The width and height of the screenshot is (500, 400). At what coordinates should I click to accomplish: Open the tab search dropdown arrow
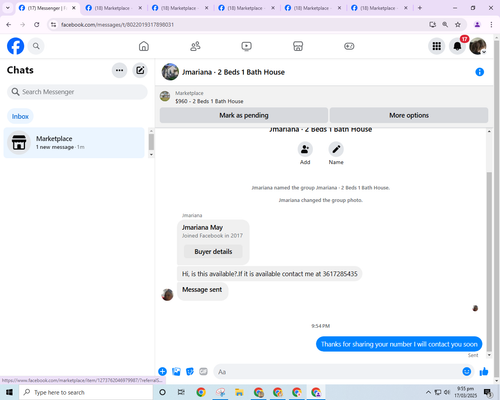coord(8,8)
